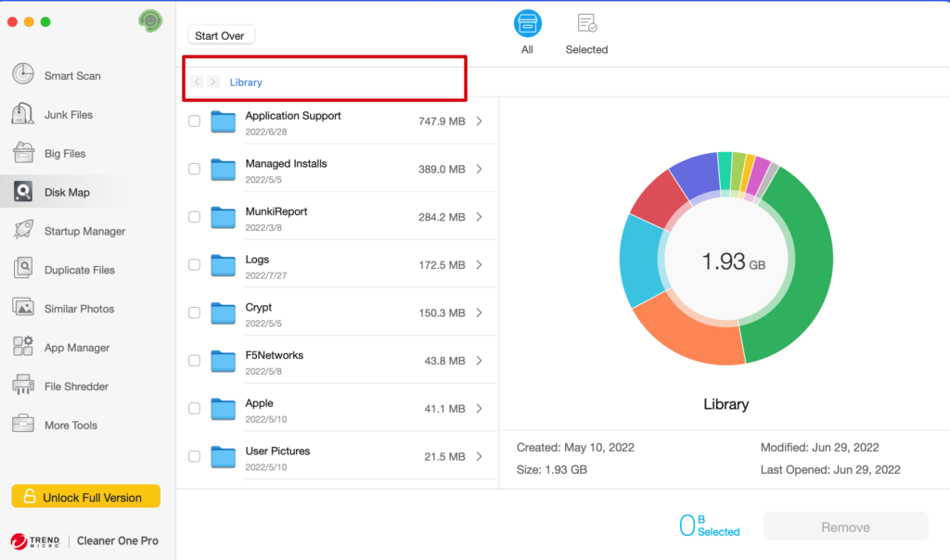Switch to the Selected tab
This screenshot has height=560, width=950.
[586, 32]
